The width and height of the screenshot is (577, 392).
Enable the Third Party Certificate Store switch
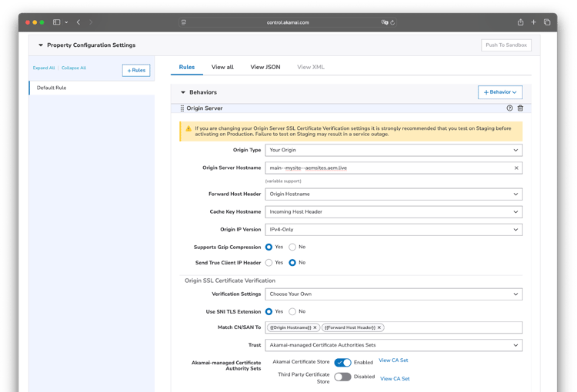pyautogui.click(x=342, y=377)
